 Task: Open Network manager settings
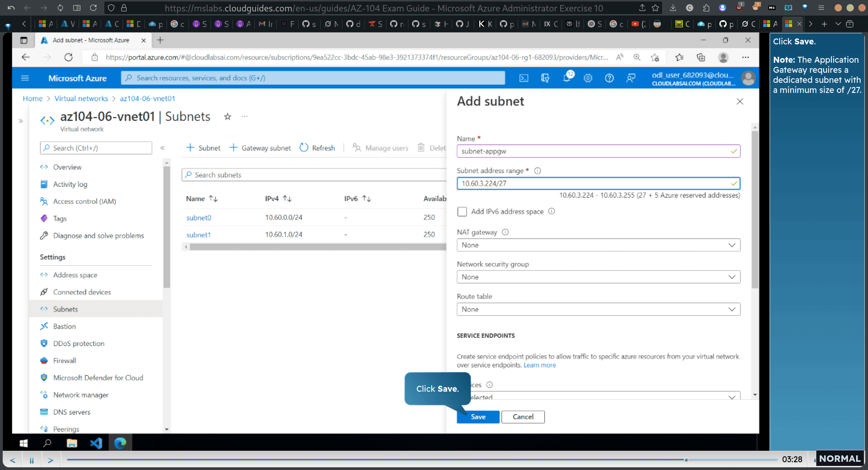80,395
